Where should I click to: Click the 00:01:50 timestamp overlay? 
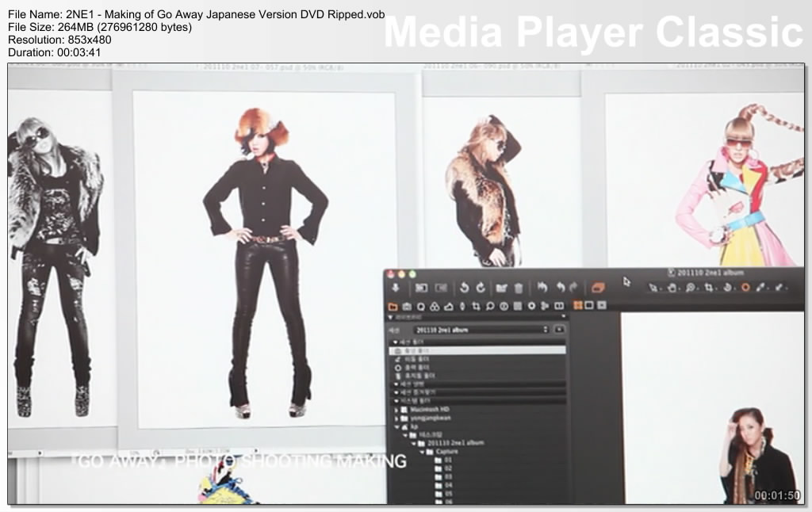coord(777,495)
